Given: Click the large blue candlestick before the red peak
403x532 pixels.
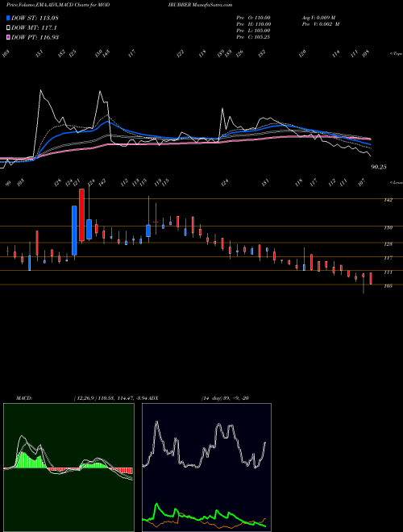Looking at the screenshot, I should point(74,231).
